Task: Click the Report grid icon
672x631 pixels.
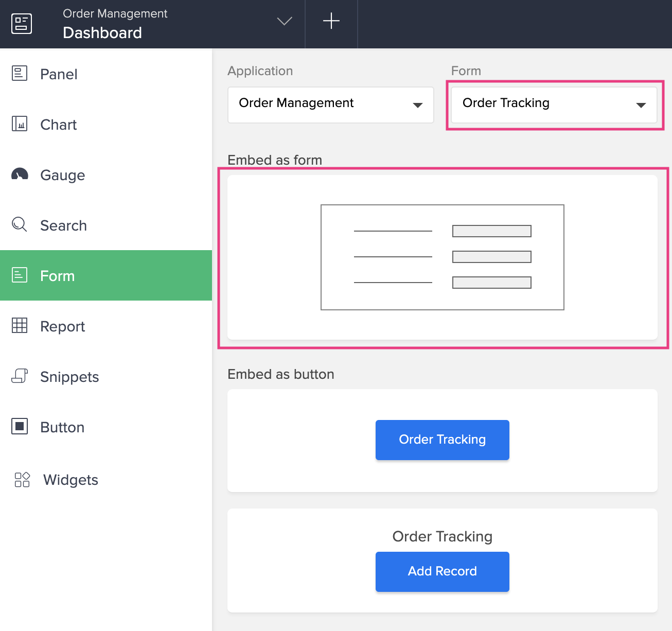Action: pyautogui.click(x=20, y=325)
